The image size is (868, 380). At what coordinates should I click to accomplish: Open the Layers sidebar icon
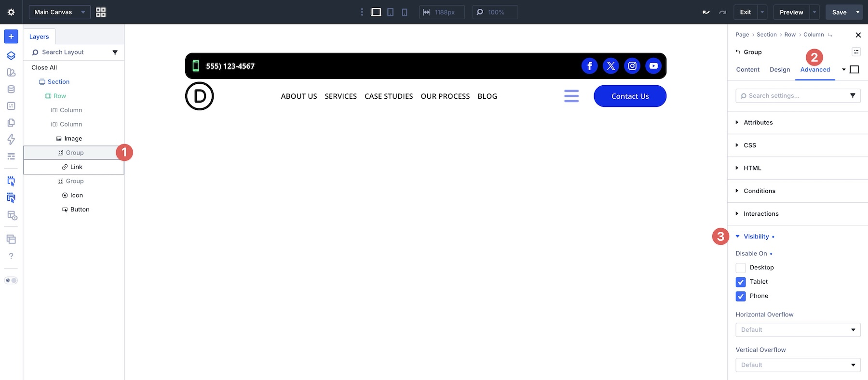pyautogui.click(x=11, y=55)
